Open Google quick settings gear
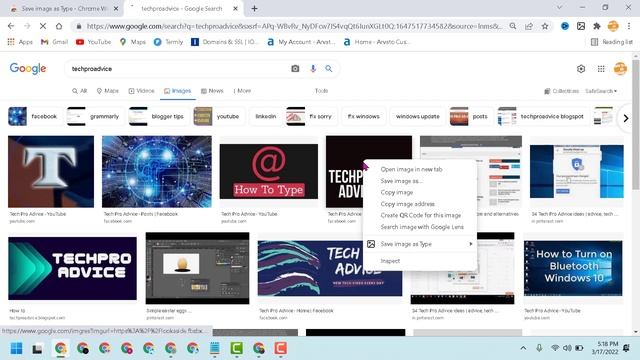Viewport: 640px width, 360px height. pos(581,69)
